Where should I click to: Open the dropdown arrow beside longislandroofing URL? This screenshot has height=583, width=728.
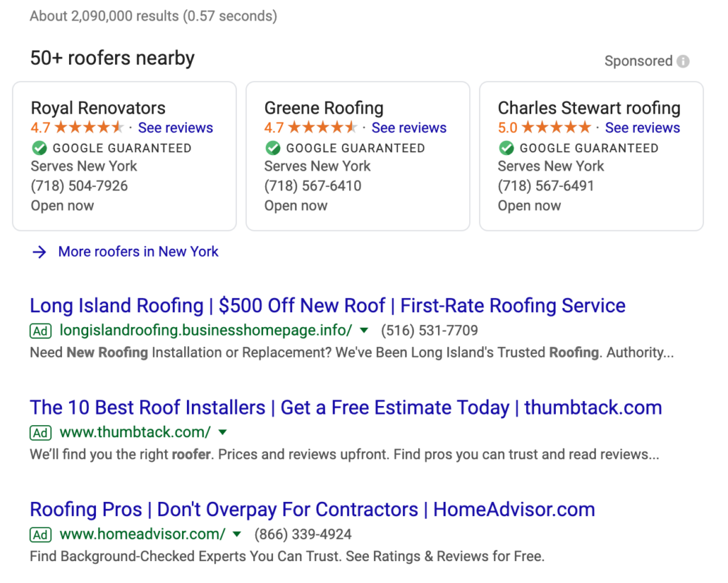(x=363, y=331)
